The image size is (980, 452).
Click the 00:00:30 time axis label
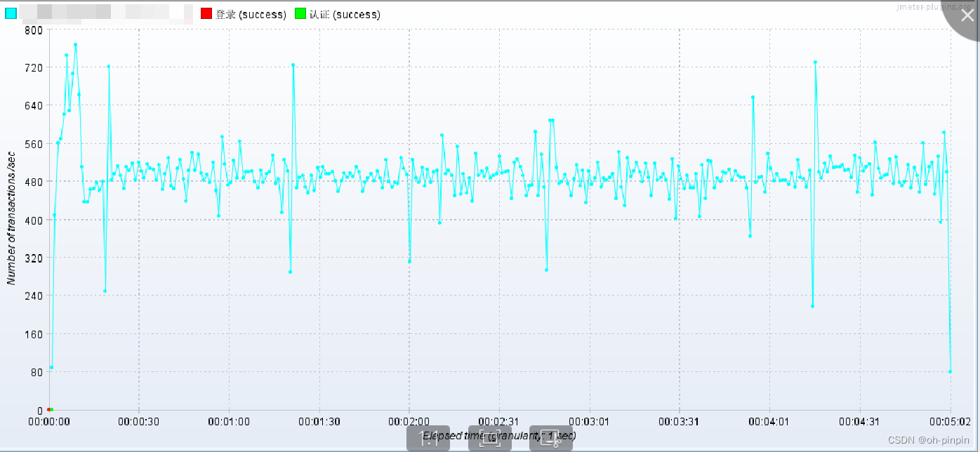[139, 421]
